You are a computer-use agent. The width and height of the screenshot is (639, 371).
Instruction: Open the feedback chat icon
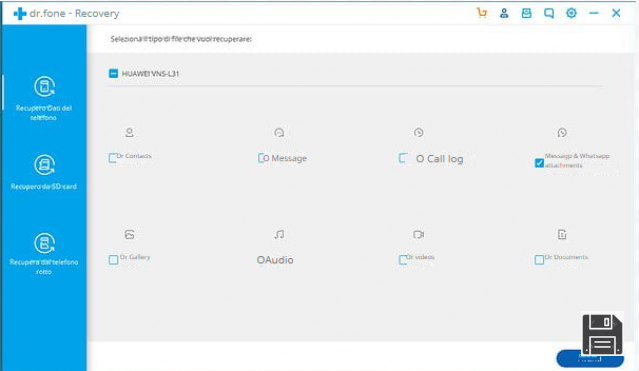(x=549, y=13)
